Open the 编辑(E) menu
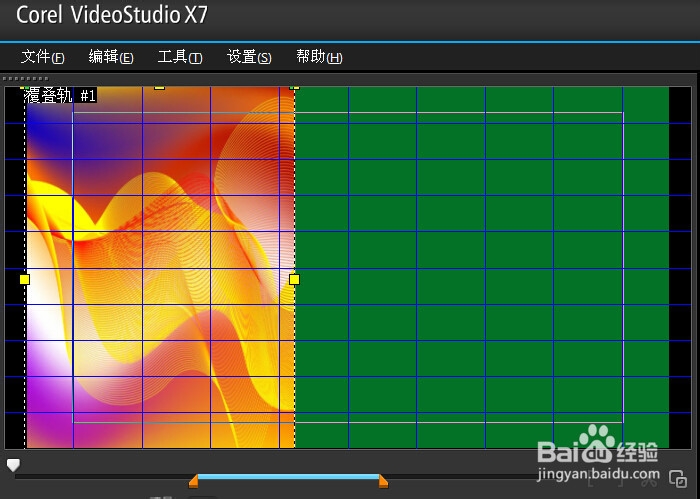The width and height of the screenshot is (700, 499). tap(111, 57)
